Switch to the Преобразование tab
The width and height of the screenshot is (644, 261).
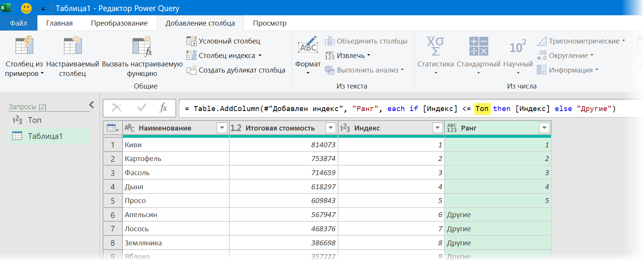119,23
